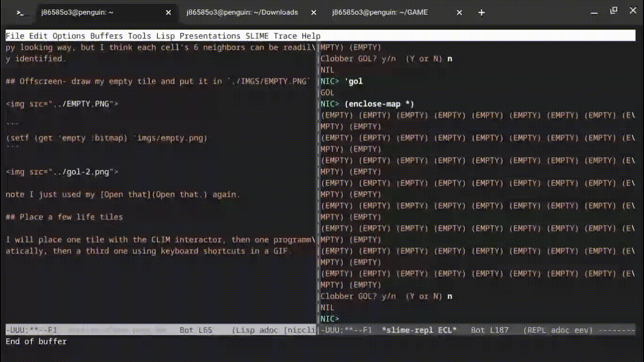
Task: Click the *slime-repl ECL* buffer name in mode line
Action: click(x=419, y=330)
